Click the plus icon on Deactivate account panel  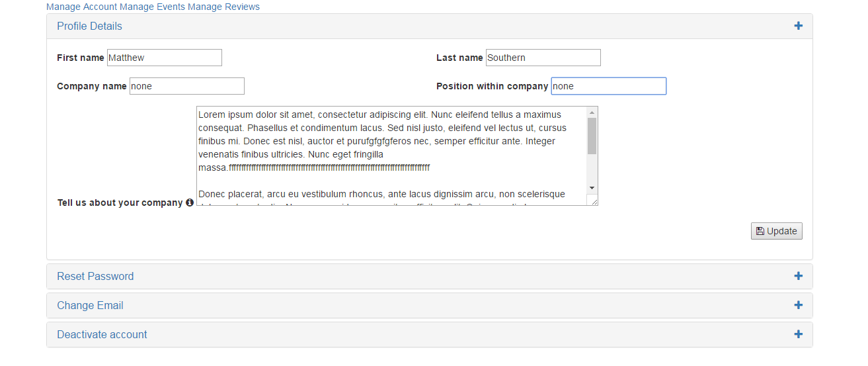(799, 334)
